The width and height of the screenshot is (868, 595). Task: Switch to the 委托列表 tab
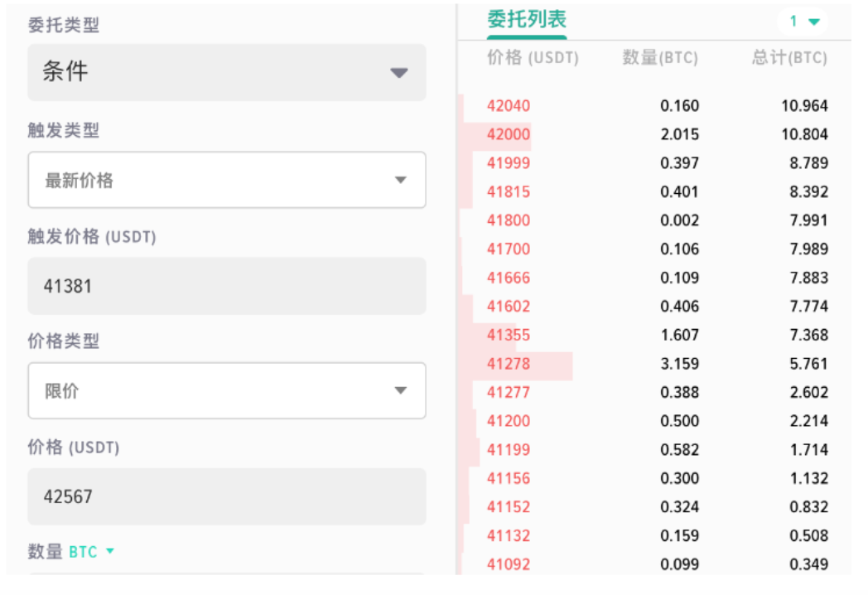pos(527,20)
